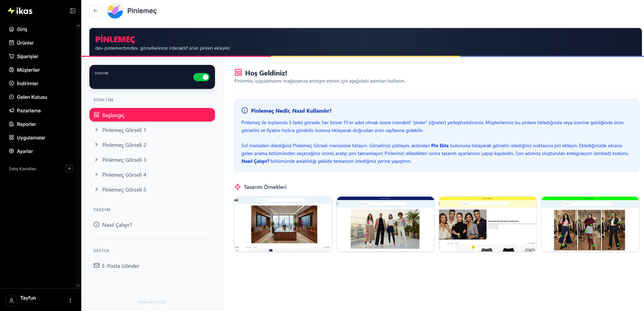This screenshot has height=311, width=644.
Task: Open the green-header design example thumbnail
Action: (x=590, y=224)
